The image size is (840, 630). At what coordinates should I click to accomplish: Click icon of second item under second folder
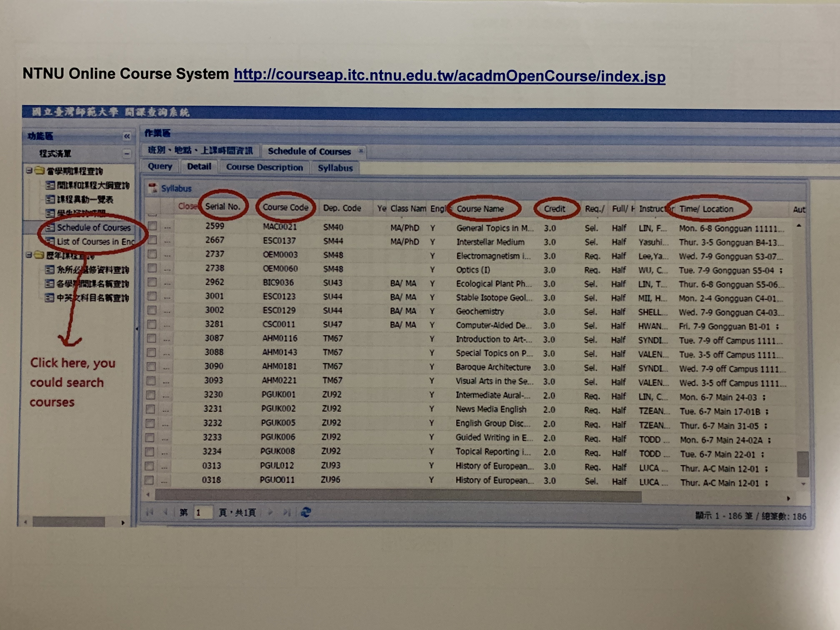(x=50, y=284)
